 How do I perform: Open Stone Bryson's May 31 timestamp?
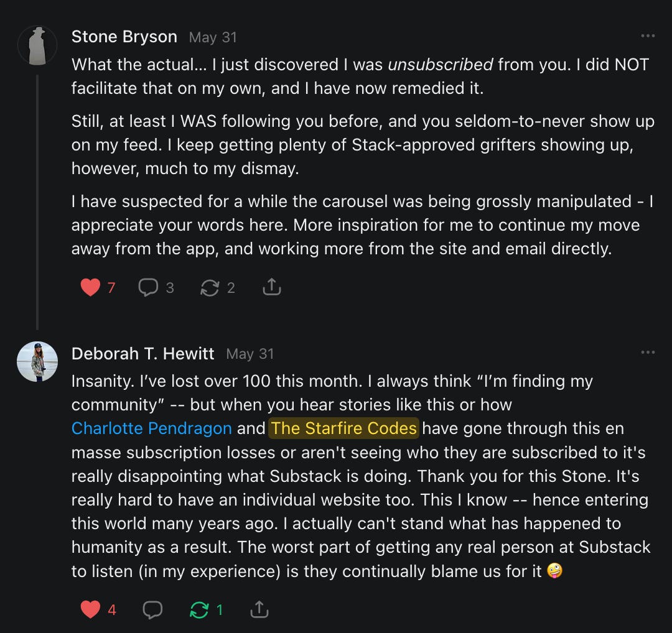pyautogui.click(x=213, y=37)
